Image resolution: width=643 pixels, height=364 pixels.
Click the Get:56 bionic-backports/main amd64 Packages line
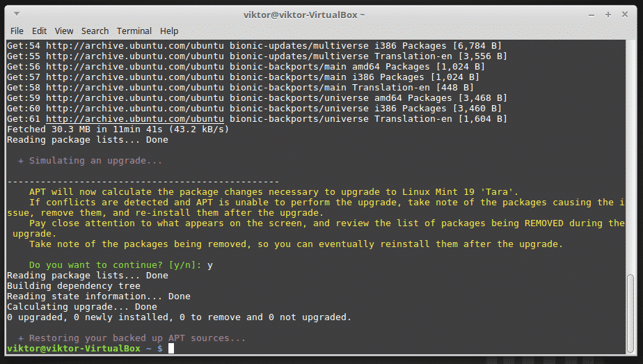(x=246, y=67)
